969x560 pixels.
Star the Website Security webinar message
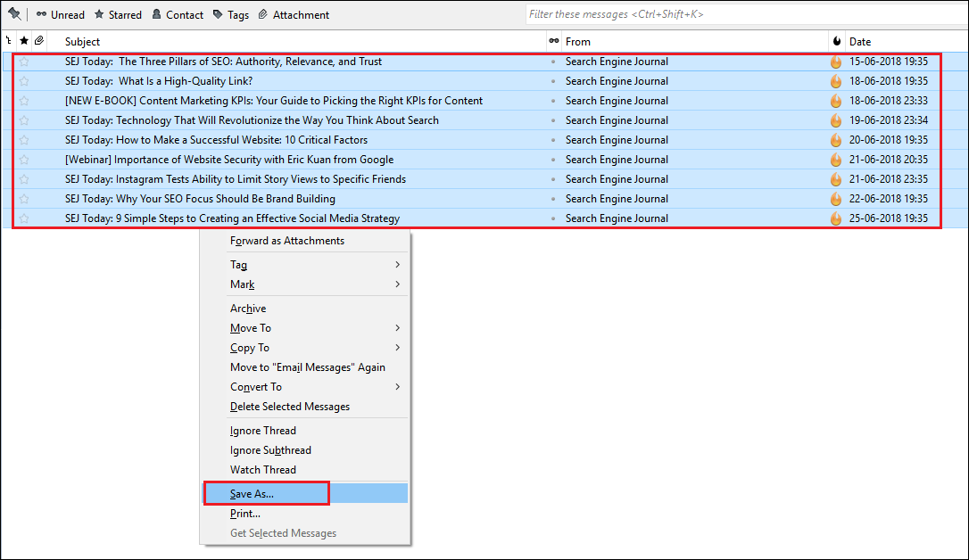[24, 160]
